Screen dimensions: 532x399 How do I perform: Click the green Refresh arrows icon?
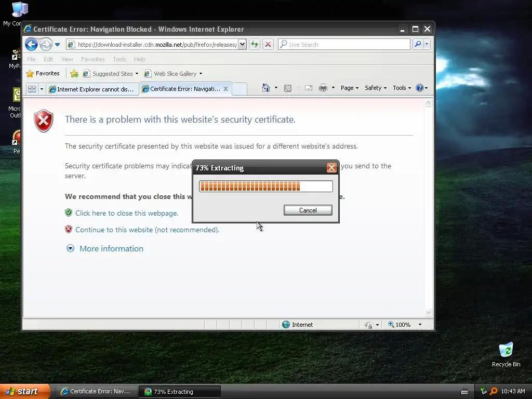pos(255,45)
